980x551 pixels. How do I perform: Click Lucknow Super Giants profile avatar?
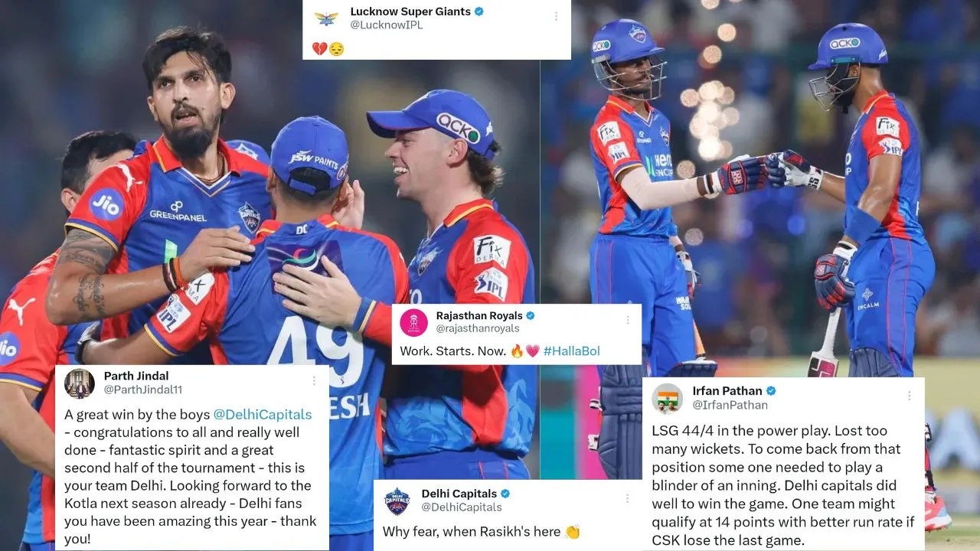click(x=326, y=18)
